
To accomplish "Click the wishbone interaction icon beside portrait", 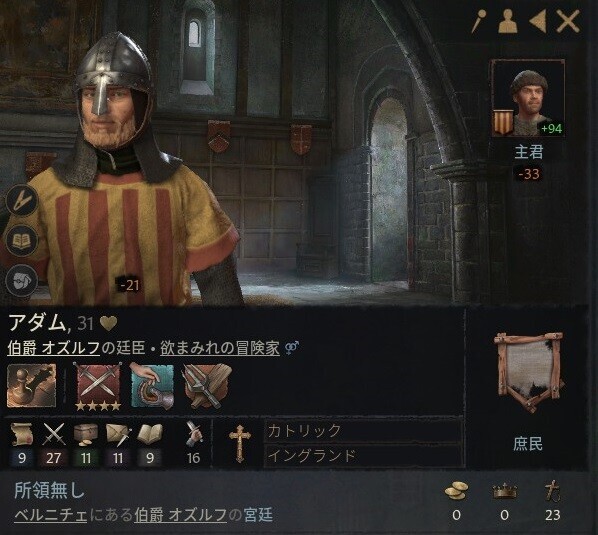I will tap(22, 201).
